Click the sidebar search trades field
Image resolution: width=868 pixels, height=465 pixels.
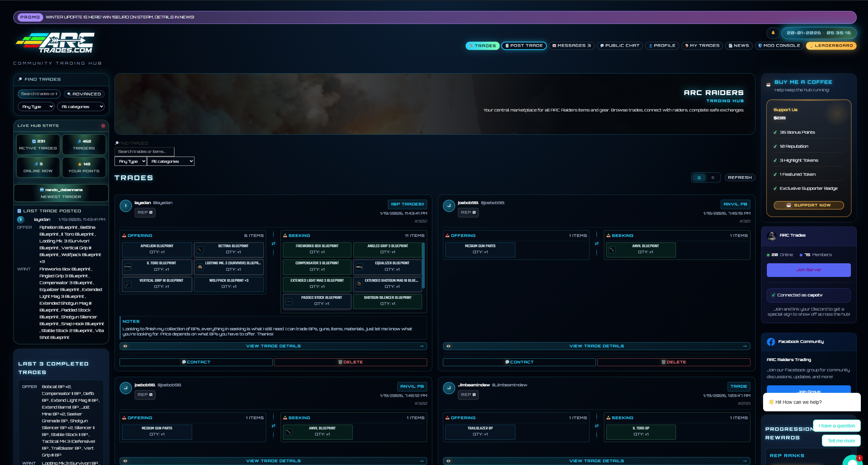coord(39,94)
